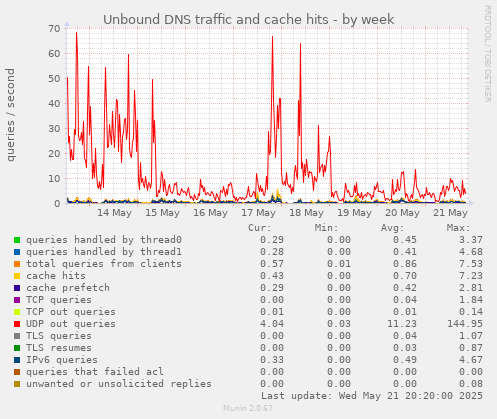Image resolution: width=497 pixels, height=419 pixels.
Task: Select the 'queries handled by thread0' label
Action: 104,240
